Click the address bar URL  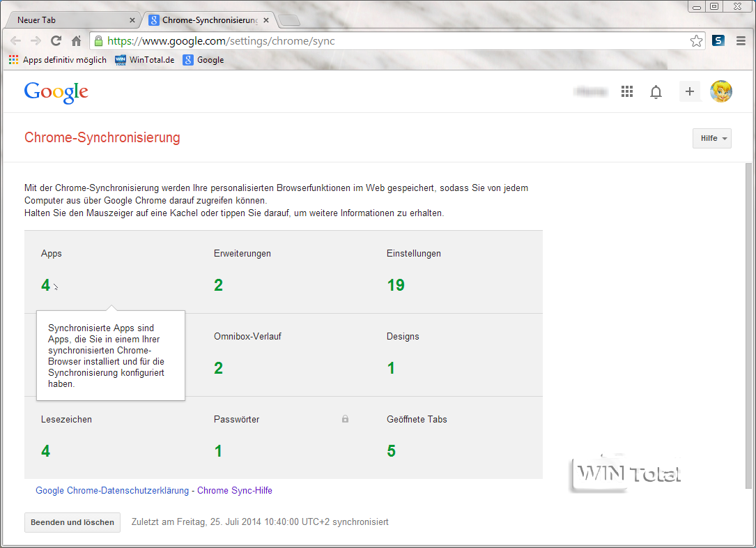(221, 41)
